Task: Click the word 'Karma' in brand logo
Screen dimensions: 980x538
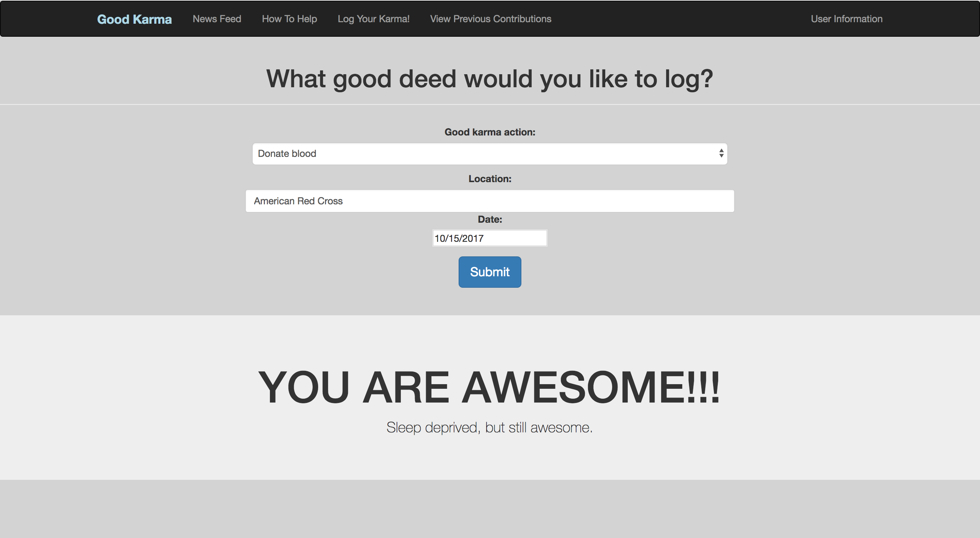Action: (x=152, y=19)
